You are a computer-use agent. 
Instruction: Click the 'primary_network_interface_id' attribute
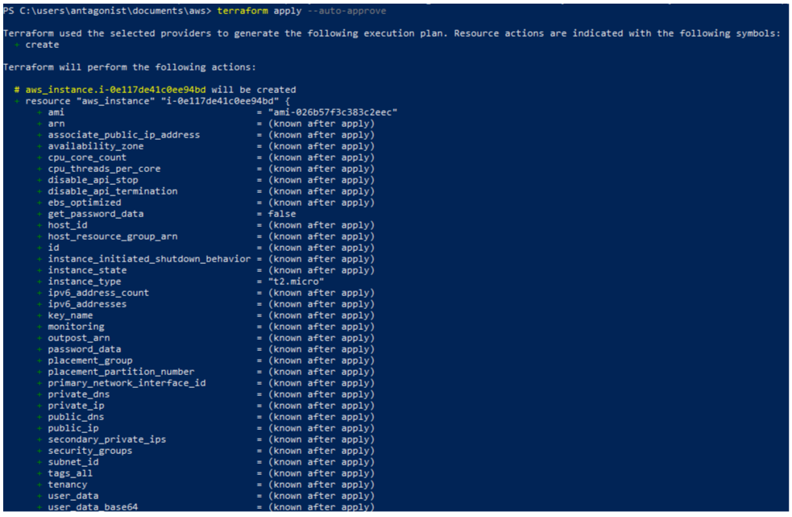(x=127, y=383)
